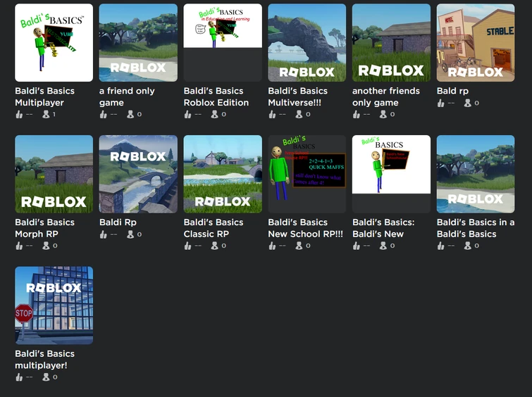Click player icon under Morph RP

tap(46, 246)
